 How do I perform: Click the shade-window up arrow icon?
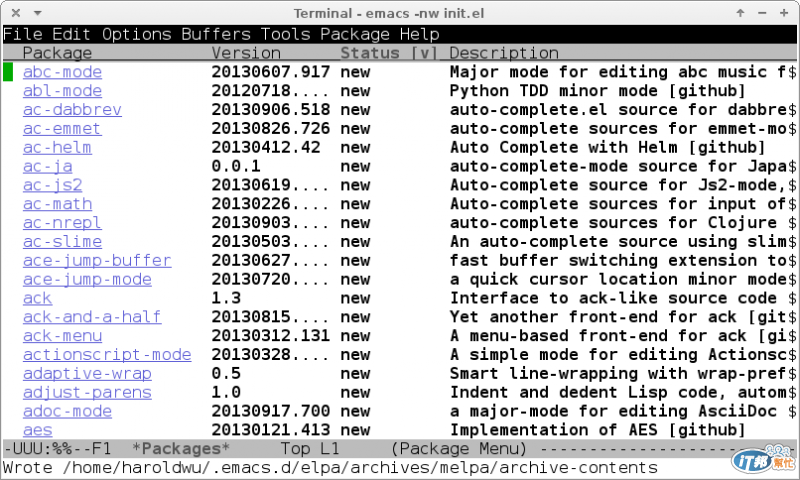tap(741, 12)
